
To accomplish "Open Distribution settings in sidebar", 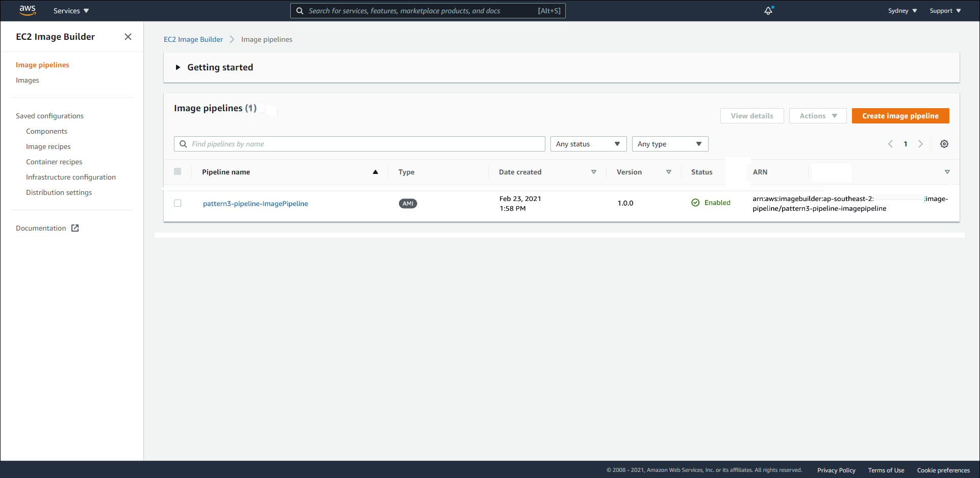I will click(59, 192).
